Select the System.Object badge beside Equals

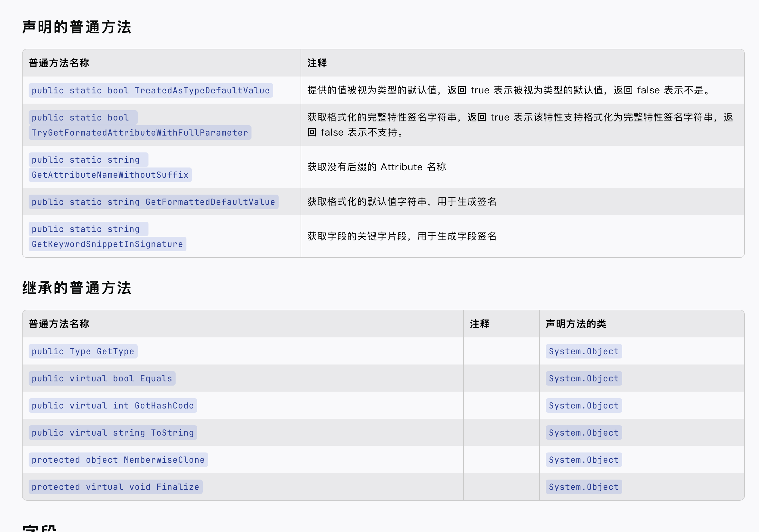(x=583, y=378)
